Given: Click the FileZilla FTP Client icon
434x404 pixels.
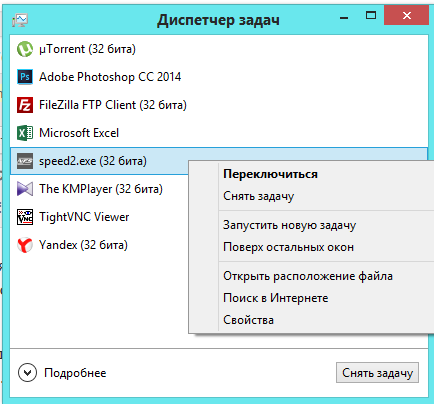Looking at the screenshot, I should coord(25,105).
